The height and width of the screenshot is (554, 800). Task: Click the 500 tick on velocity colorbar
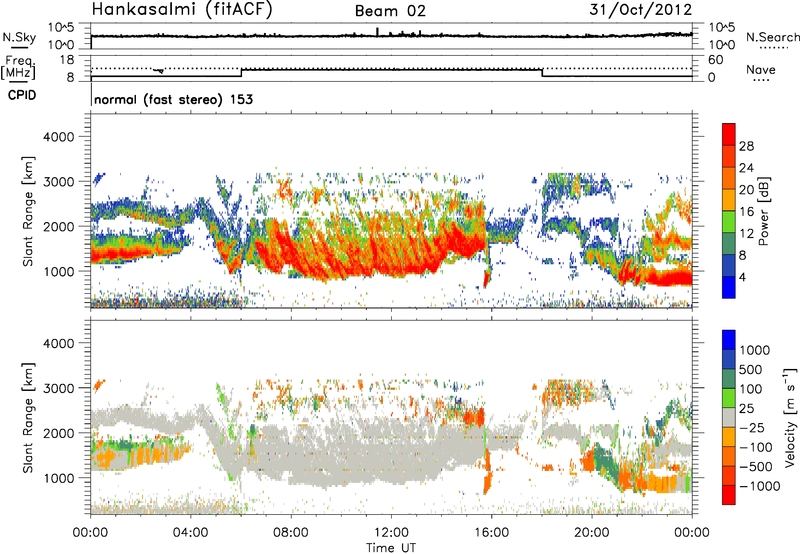click(751, 369)
